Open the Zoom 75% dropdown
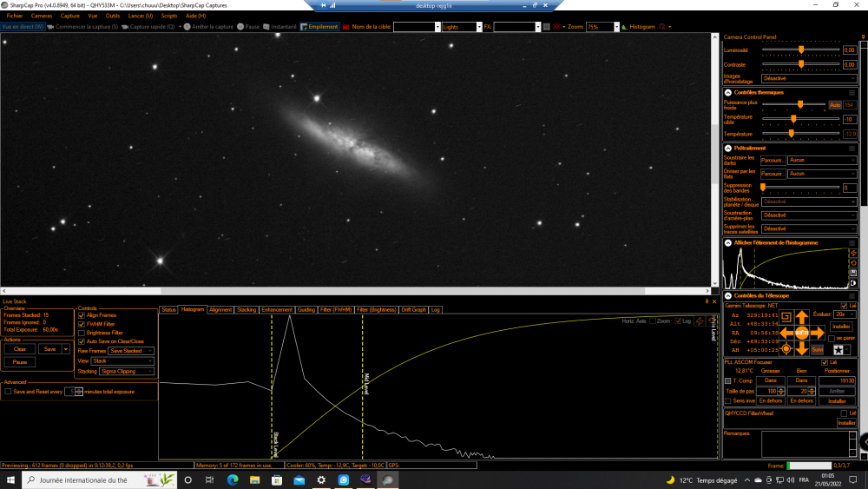 click(x=602, y=27)
